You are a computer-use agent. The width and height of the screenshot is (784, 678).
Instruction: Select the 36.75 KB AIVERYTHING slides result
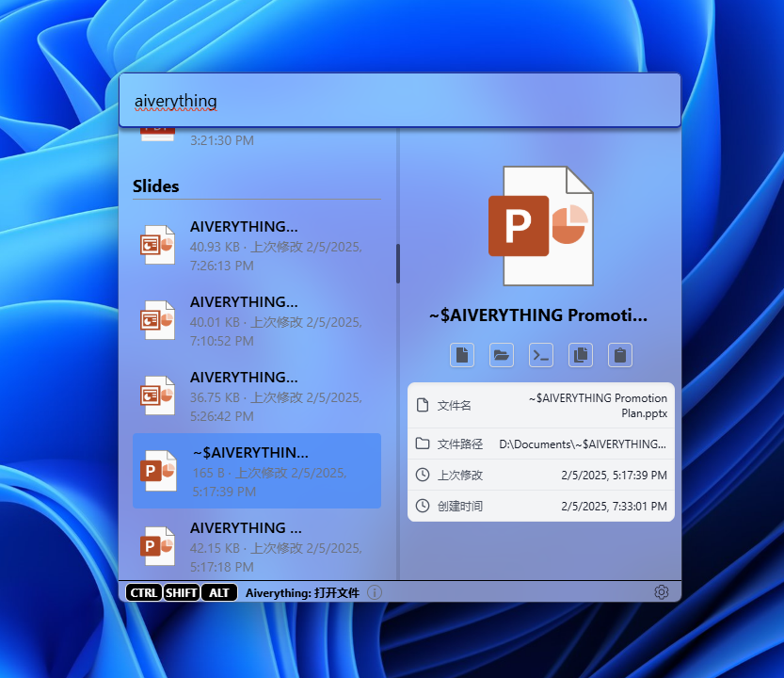(x=257, y=395)
